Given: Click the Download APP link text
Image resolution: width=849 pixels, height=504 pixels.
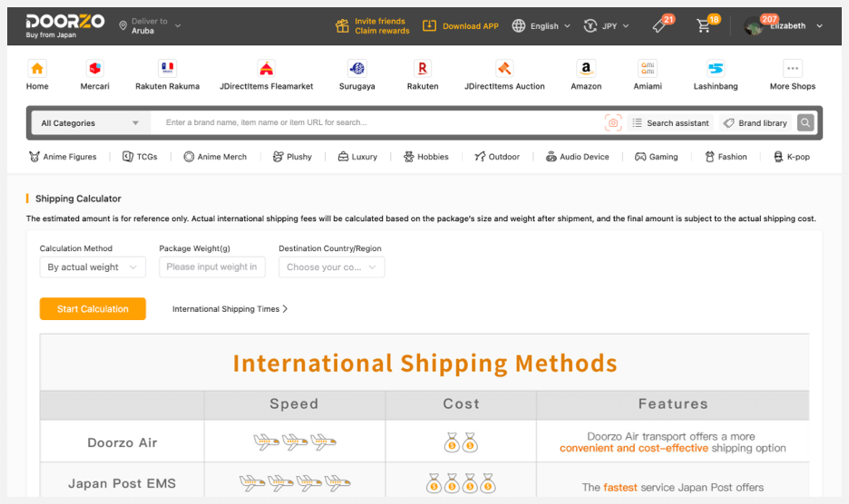Looking at the screenshot, I should coord(471,26).
